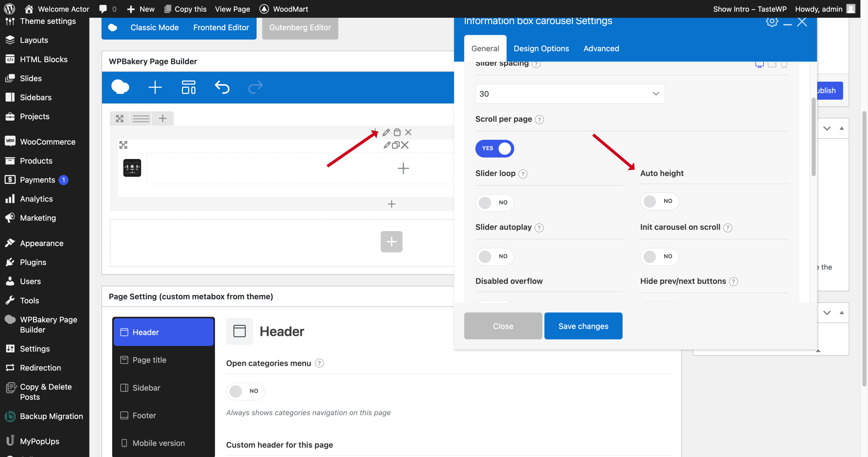Edit the column with the upper pencil icon
The image size is (868, 457).
click(386, 132)
